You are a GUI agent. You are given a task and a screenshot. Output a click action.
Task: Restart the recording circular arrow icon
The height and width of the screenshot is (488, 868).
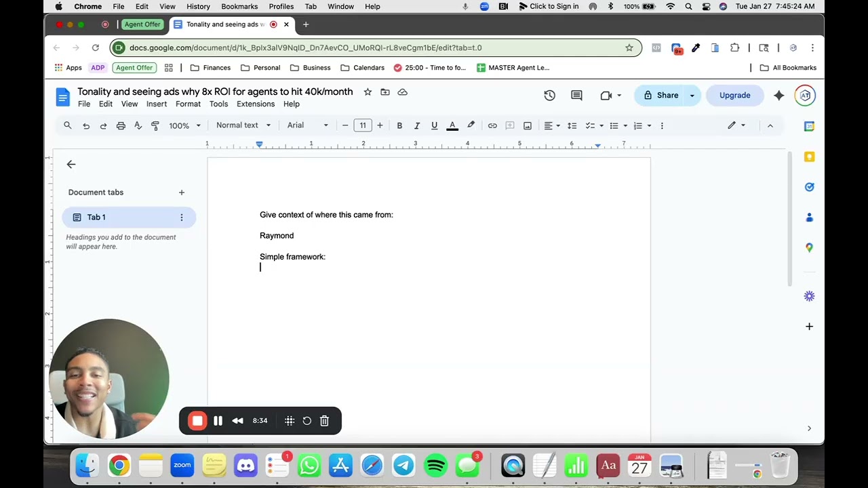pos(307,421)
